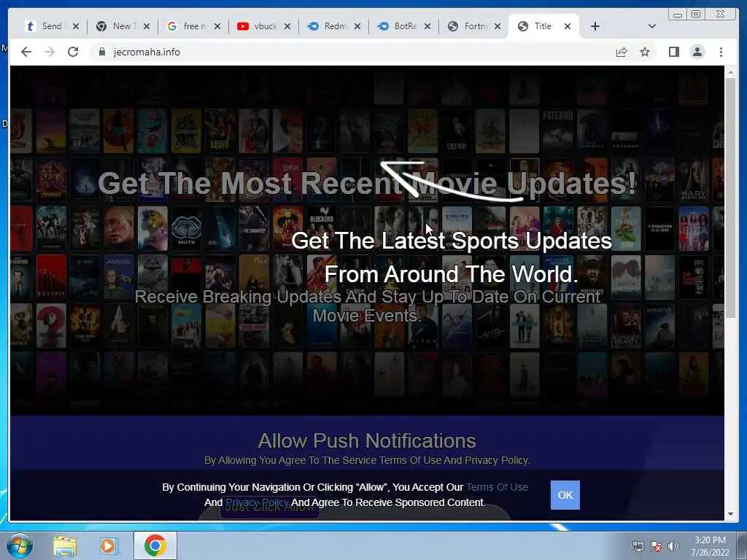Open the Terms Of Use link

[497, 487]
